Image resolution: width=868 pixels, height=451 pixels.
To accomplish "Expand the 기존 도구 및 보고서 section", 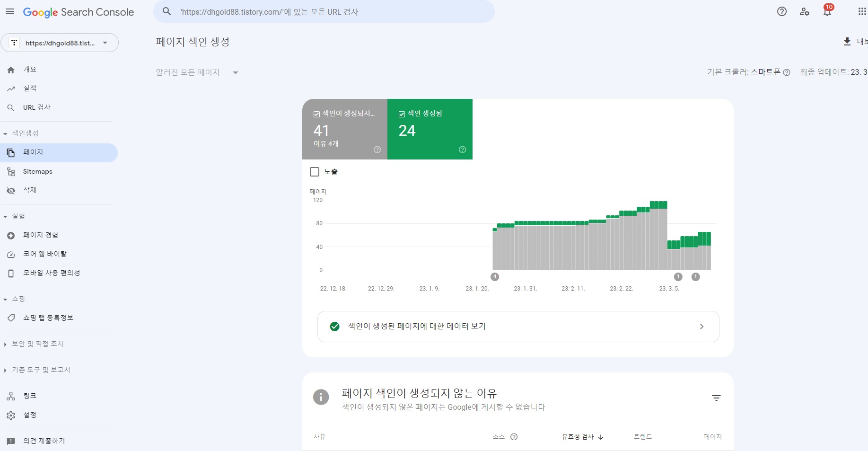I will pyautogui.click(x=5, y=370).
